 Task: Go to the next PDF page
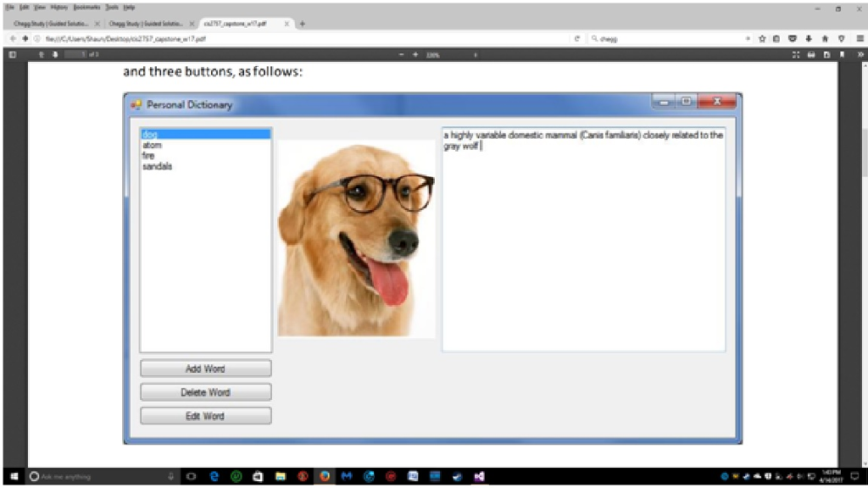point(55,55)
